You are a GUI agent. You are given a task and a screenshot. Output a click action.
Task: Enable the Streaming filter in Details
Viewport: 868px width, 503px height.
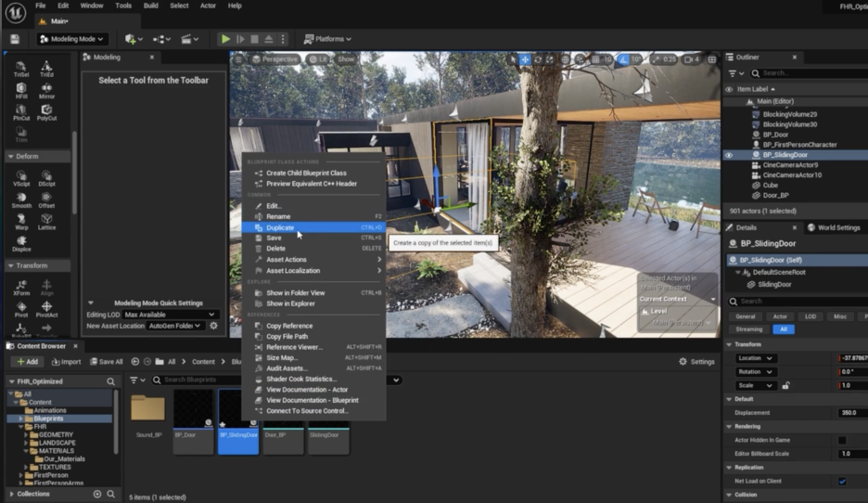pyautogui.click(x=749, y=329)
